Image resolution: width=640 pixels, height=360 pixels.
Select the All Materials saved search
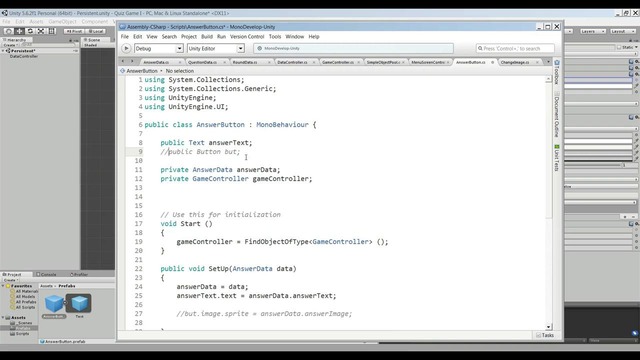point(24,291)
